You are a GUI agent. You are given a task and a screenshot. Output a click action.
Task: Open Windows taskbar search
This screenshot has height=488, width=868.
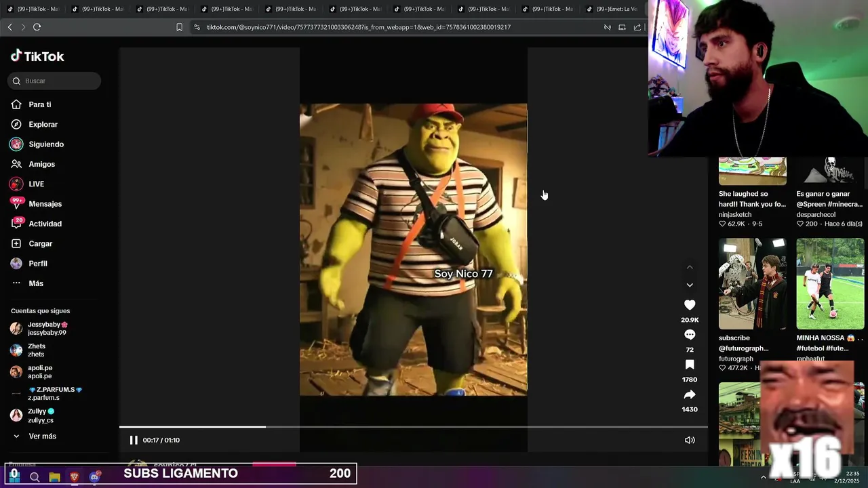pos(35,477)
